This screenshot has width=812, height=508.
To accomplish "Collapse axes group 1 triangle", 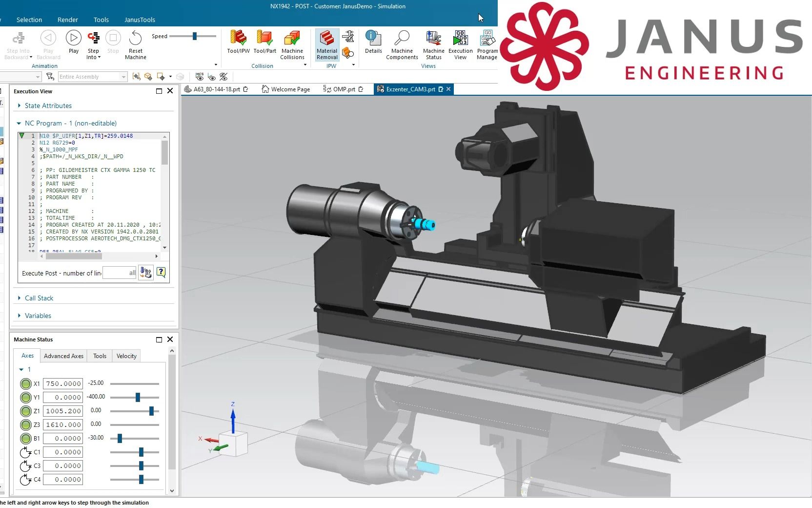I will pyautogui.click(x=21, y=369).
